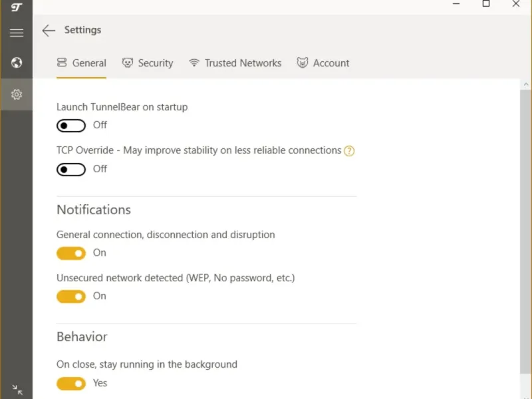Click 'Unsecured network detected' label text
Image resolution: width=532 pixels, height=399 pixels.
[176, 278]
